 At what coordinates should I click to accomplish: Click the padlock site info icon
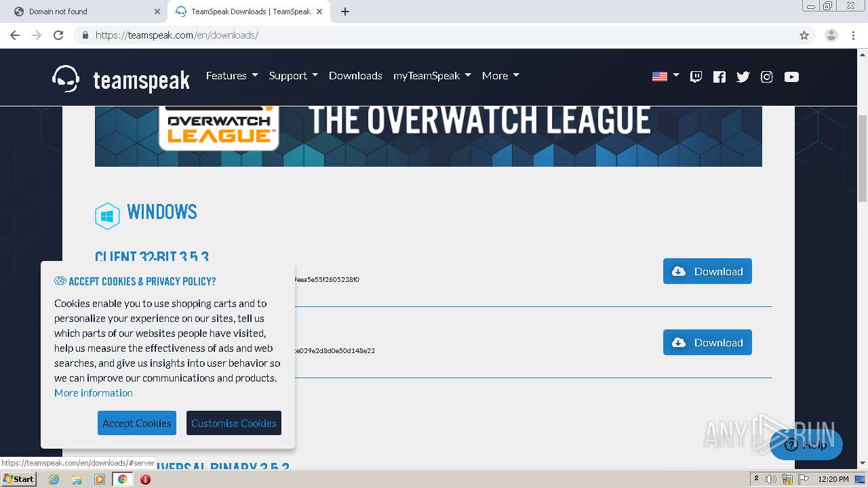[85, 35]
